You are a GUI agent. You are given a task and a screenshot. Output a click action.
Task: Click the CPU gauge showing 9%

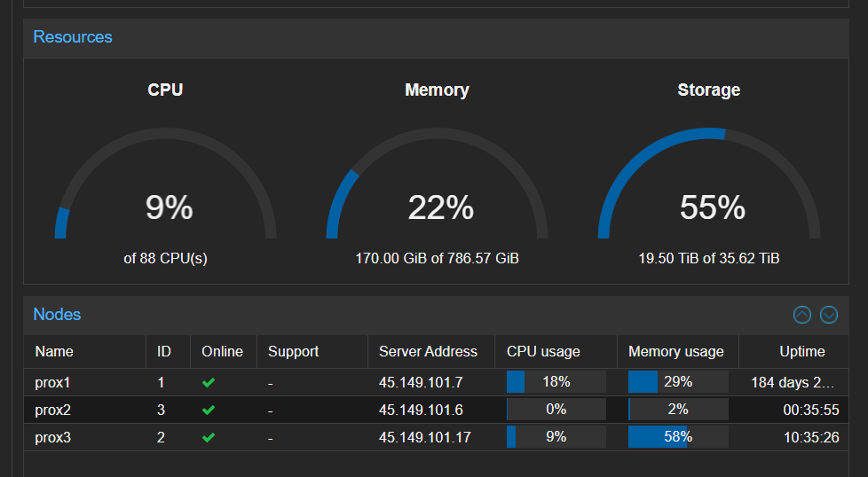165,184
